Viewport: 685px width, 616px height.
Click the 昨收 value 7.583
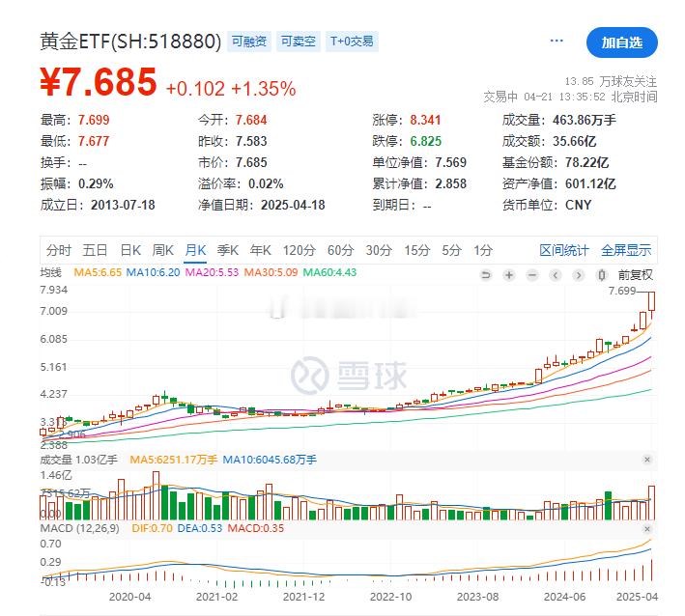pyautogui.click(x=251, y=141)
